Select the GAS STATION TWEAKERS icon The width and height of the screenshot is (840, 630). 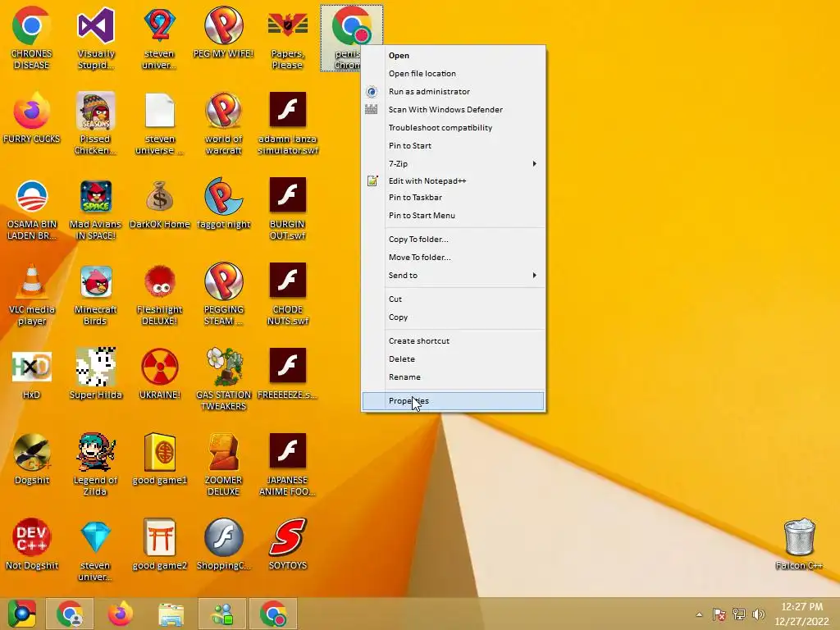[x=223, y=379]
